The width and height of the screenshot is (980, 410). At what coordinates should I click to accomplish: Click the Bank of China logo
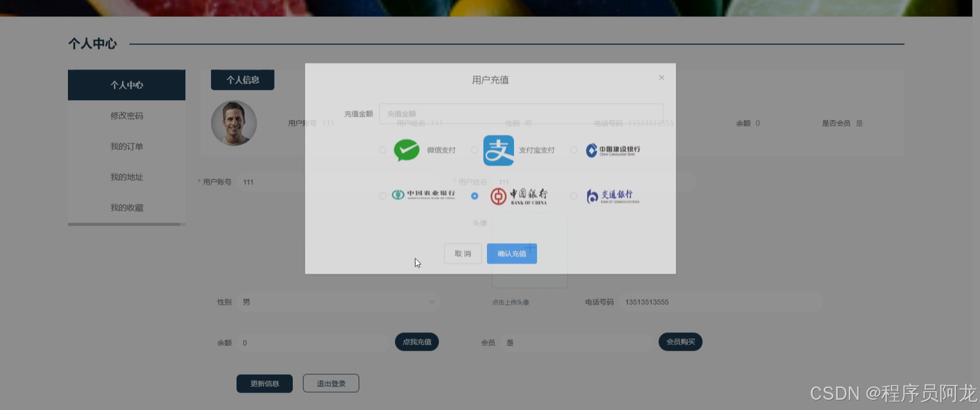coord(519,196)
